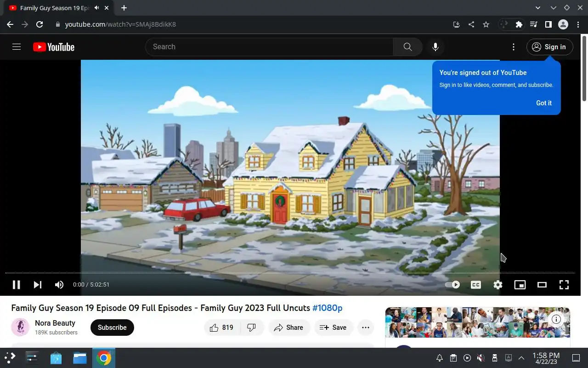This screenshot has width=588, height=368.
Task: Open YouTube settings three-dot menu
Action: (514, 47)
